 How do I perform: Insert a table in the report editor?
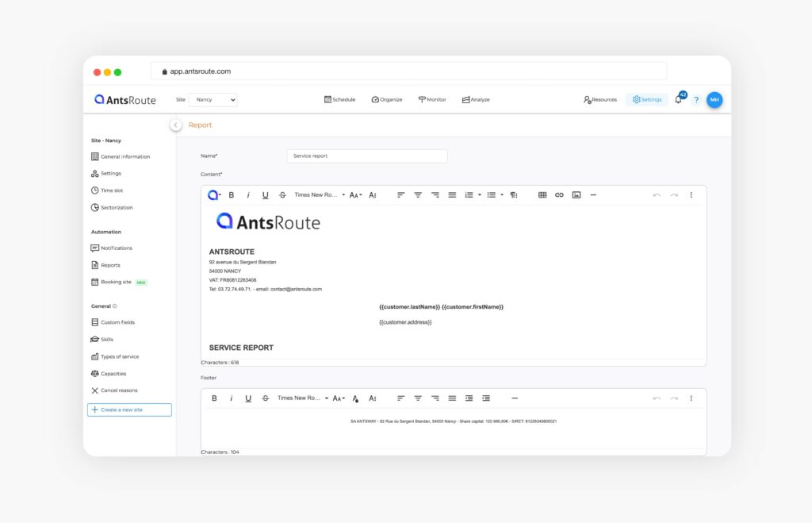(x=543, y=194)
